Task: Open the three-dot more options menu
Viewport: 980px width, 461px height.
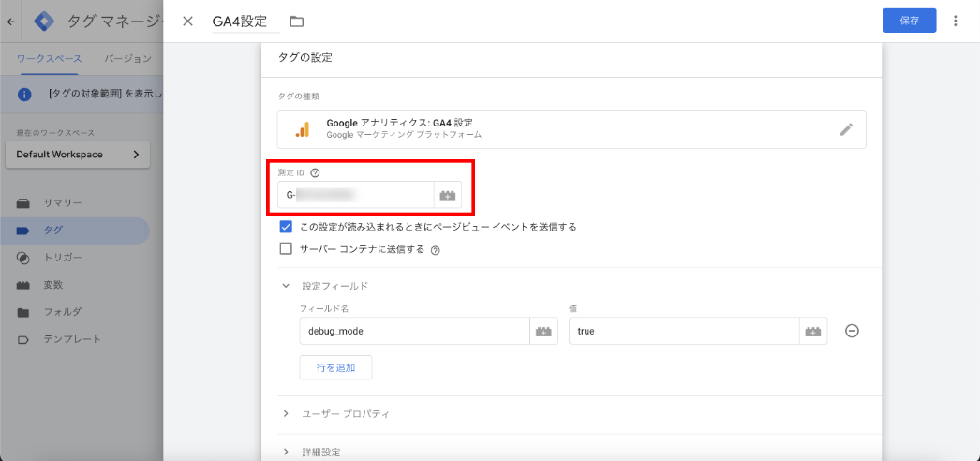Action: pyautogui.click(x=955, y=21)
